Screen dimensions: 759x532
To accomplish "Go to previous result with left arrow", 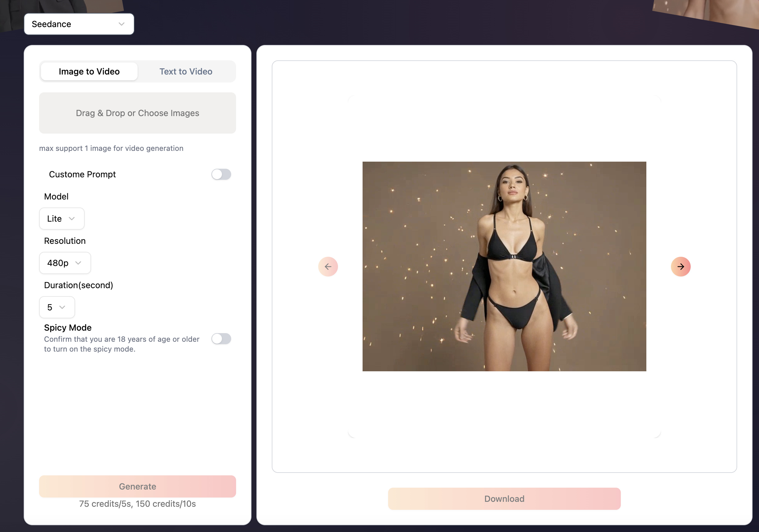I will coord(328,266).
